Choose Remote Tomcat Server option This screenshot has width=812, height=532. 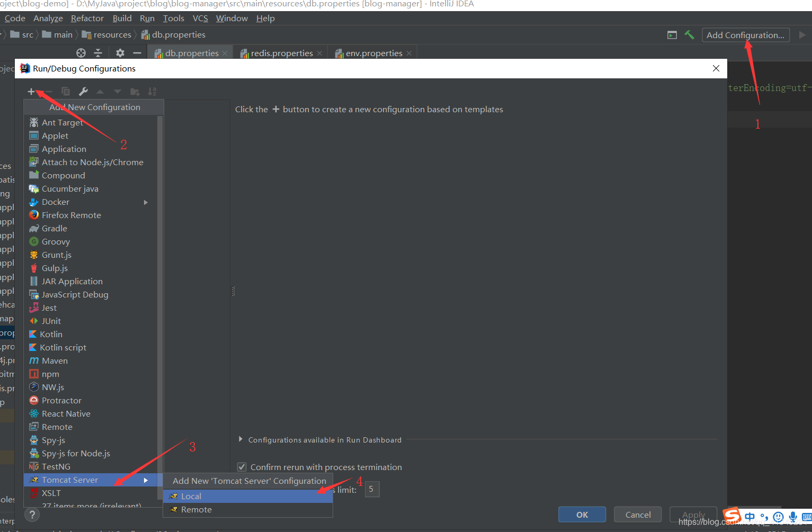pos(248,509)
